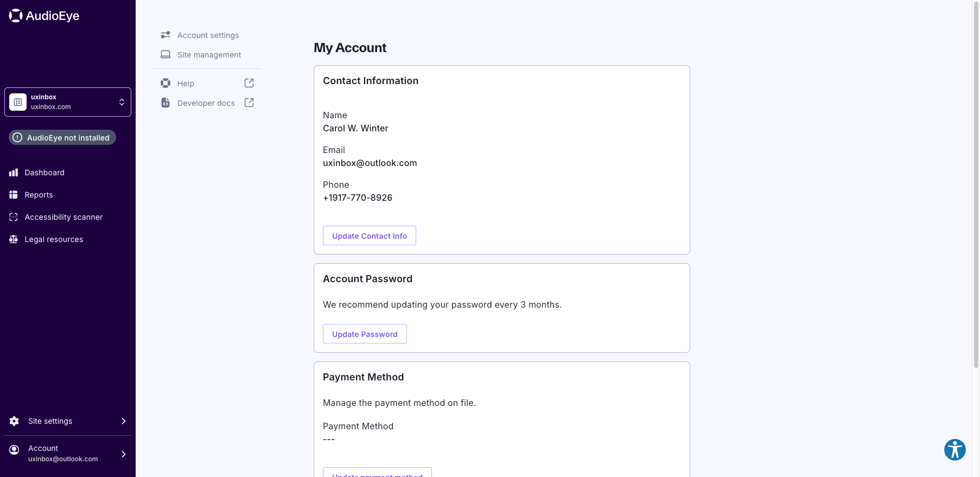Click the Help lifebuoy icon
The image size is (980, 477).
[166, 83]
